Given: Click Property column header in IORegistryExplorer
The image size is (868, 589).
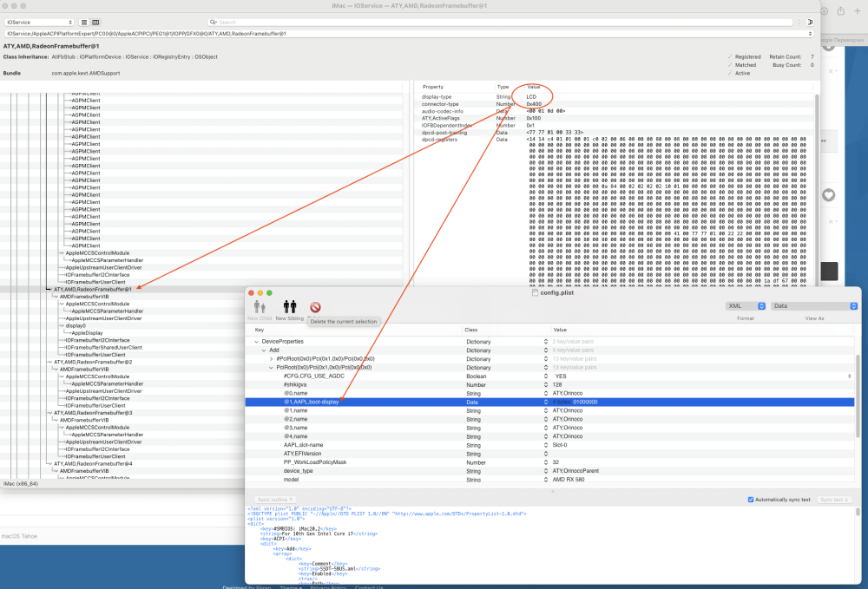Looking at the screenshot, I should [x=433, y=87].
